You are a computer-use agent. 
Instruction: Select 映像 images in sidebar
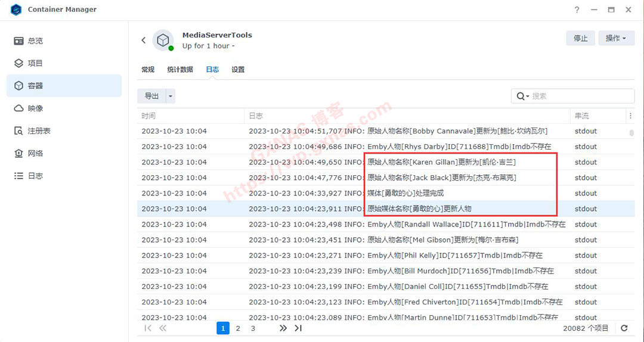tap(35, 108)
